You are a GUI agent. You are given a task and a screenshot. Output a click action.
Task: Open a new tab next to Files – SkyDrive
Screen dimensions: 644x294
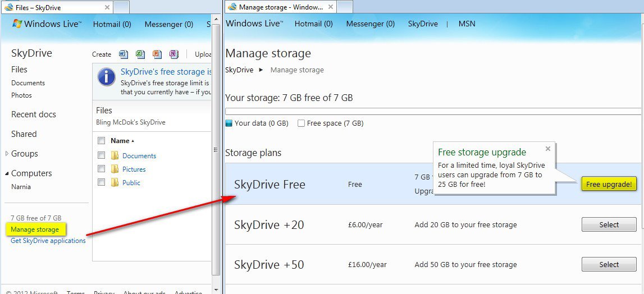tap(121, 7)
